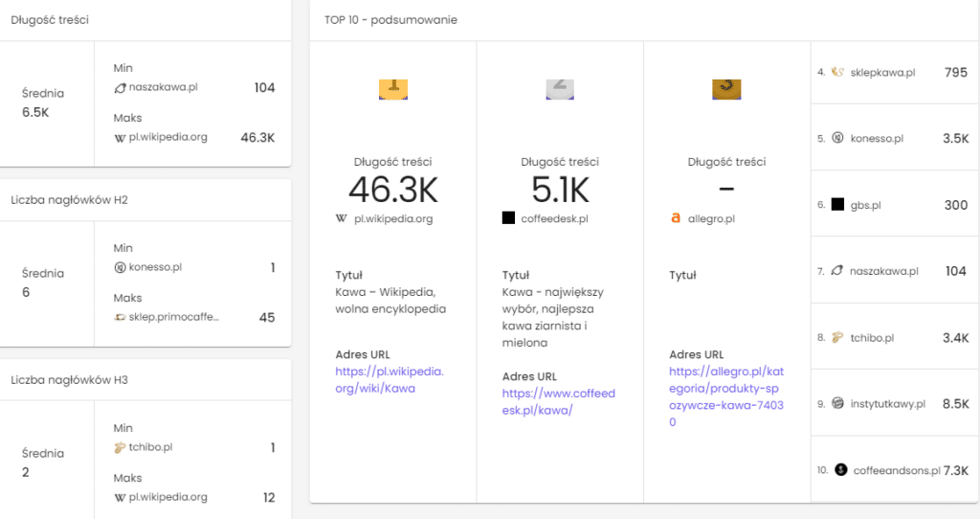Click konesso.pl in the ranking list
Image resolution: width=980 pixels, height=519 pixels.
point(877,138)
